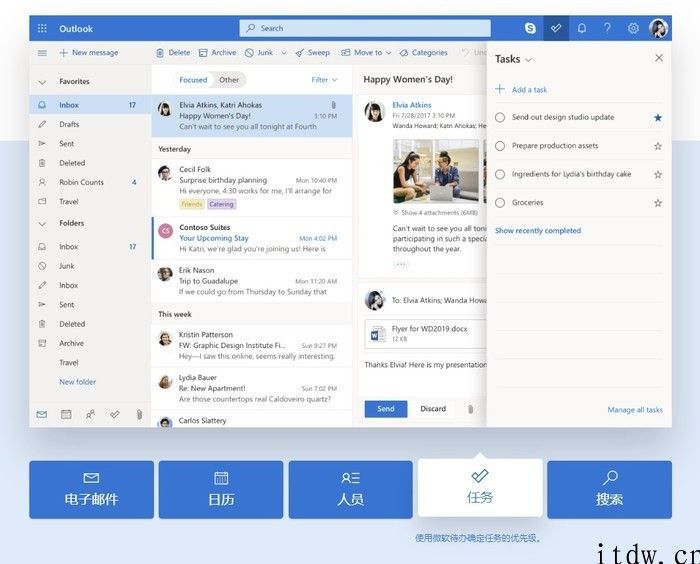Select the 日历 feature tab

pyautogui.click(x=221, y=490)
